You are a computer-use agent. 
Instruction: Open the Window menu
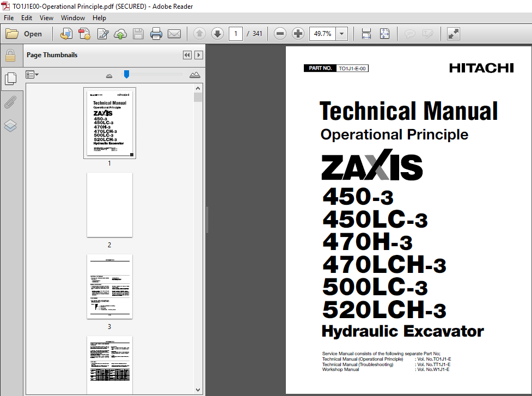click(73, 18)
